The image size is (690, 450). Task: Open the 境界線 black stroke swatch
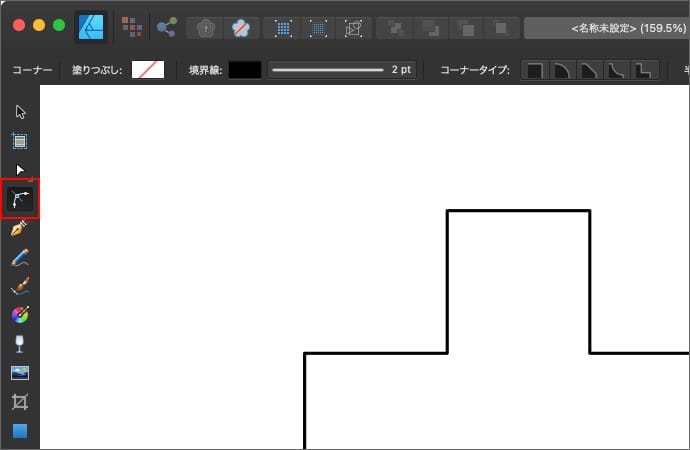pyautogui.click(x=245, y=70)
